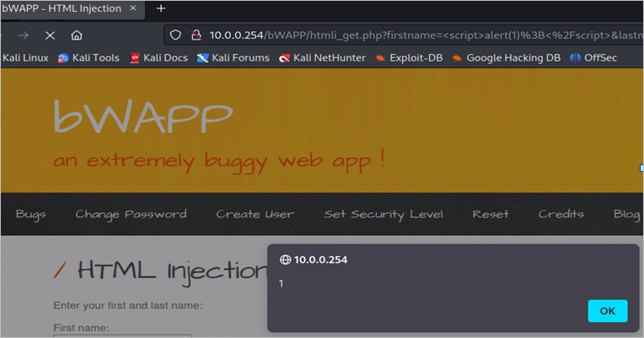644x338 pixels.
Task: Click OK in the alert dialog
Action: pos(608,311)
